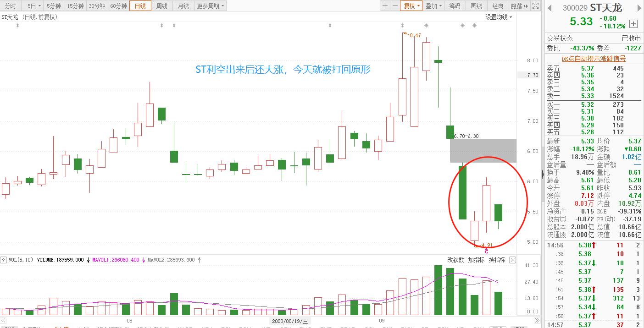Viewport: 644px width, 328px height.
Task: Select the 15分钟 period tab
Action: click(x=75, y=6)
